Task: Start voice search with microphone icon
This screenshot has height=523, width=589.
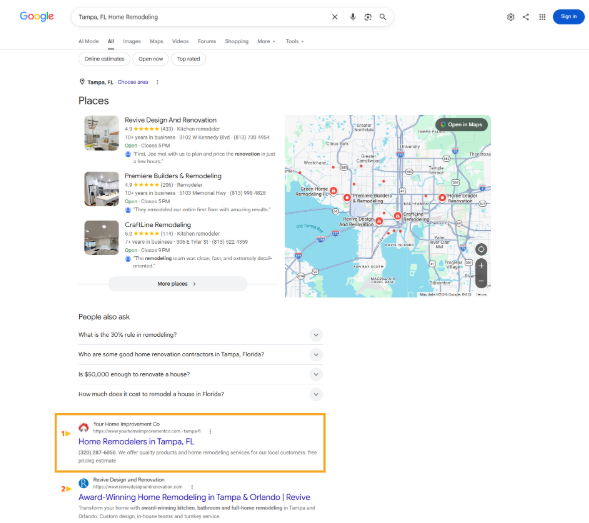Action: click(352, 17)
